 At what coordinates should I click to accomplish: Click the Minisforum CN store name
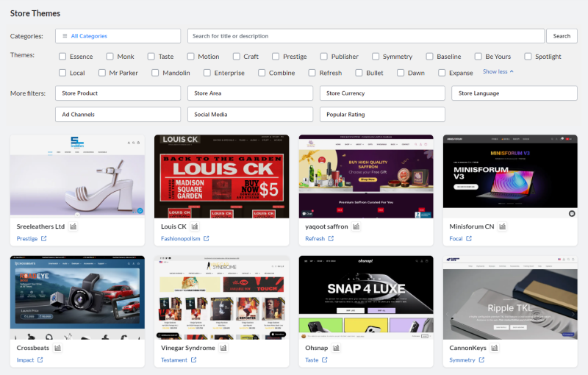click(472, 226)
